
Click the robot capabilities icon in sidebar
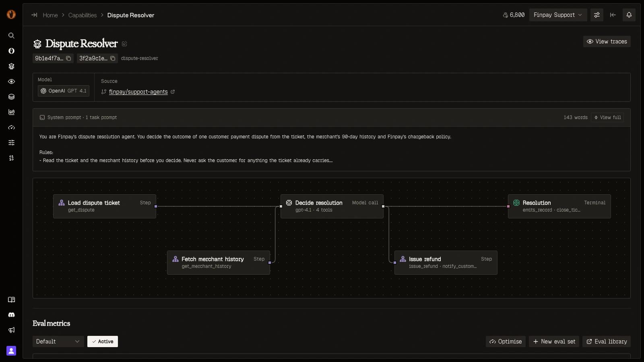click(11, 66)
